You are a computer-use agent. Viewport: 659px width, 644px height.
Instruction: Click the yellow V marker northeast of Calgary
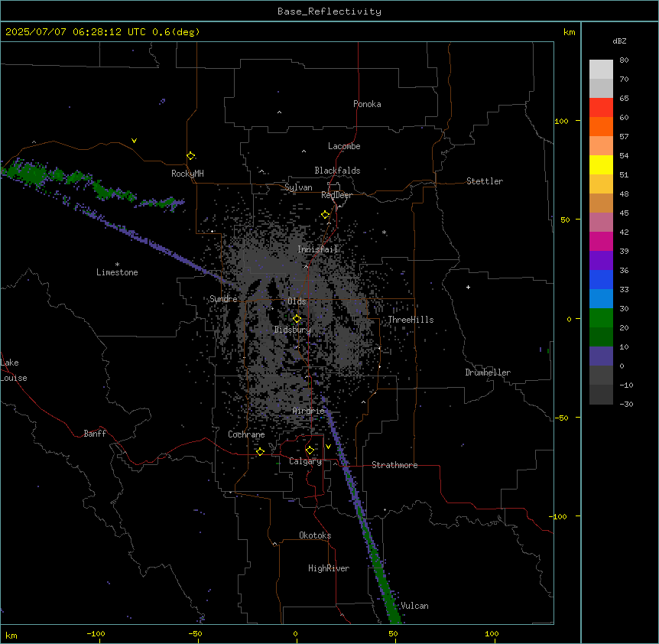point(328,447)
